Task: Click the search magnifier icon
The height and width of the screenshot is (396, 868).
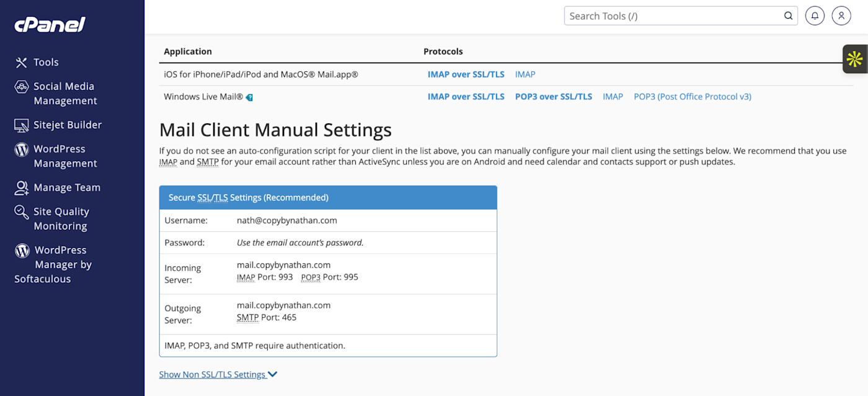Action: tap(789, 16)
